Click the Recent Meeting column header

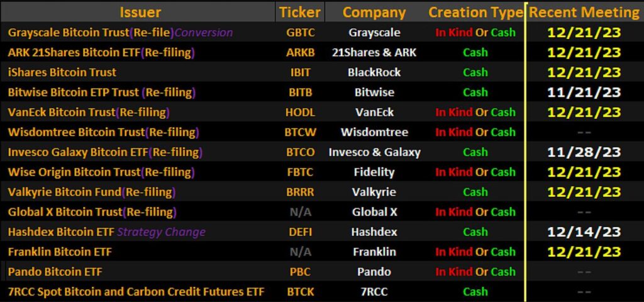click(584, 12)
